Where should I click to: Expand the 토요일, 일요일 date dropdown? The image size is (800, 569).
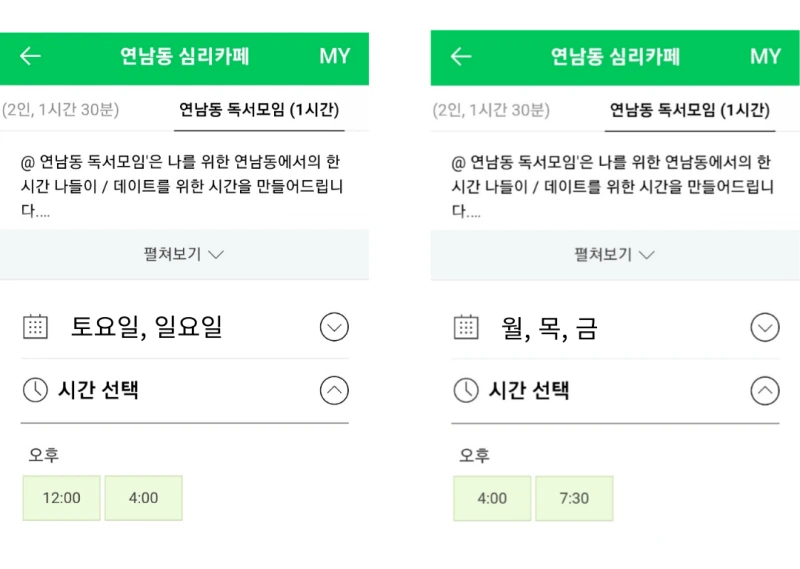click(334, 327)
